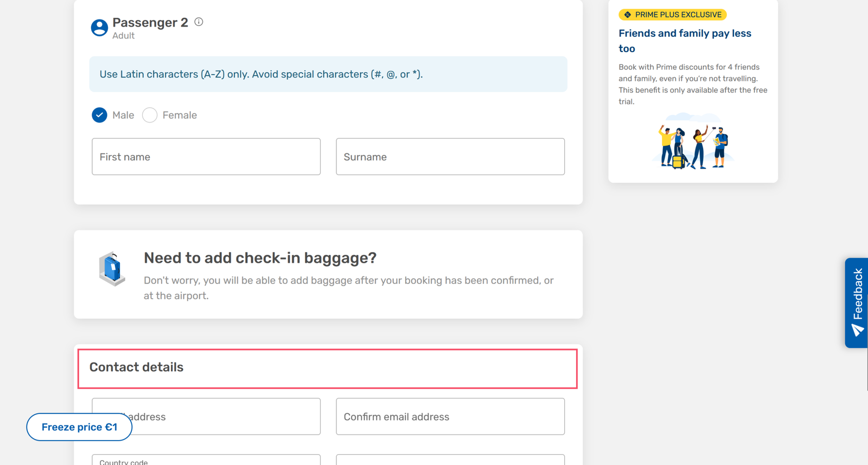The image size is (868, 465).
Task: Click the travelers group illustration
Action: pos(693,143)
